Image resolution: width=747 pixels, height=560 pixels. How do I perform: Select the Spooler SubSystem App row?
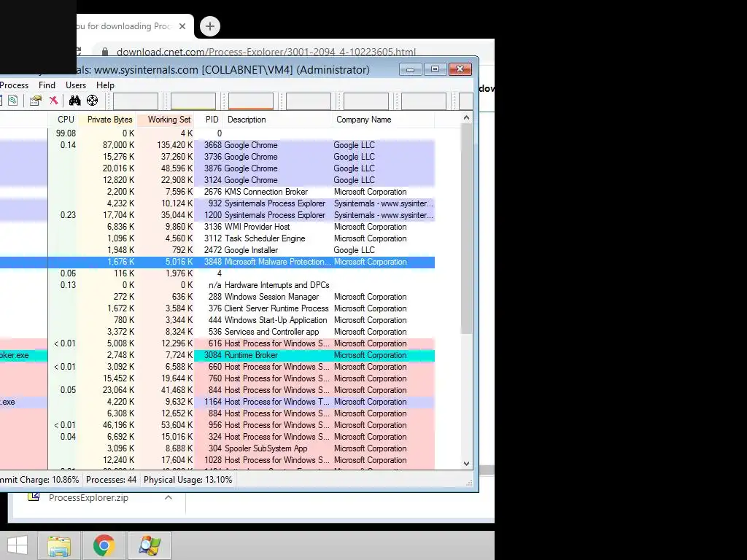coord(217,448)
